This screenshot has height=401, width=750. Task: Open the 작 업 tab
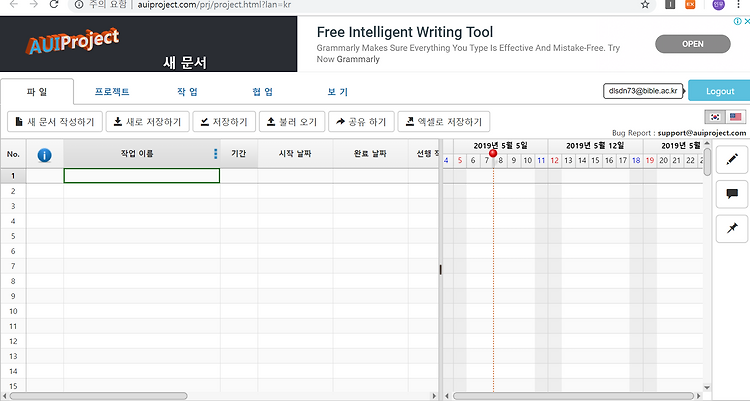(187, 91)
